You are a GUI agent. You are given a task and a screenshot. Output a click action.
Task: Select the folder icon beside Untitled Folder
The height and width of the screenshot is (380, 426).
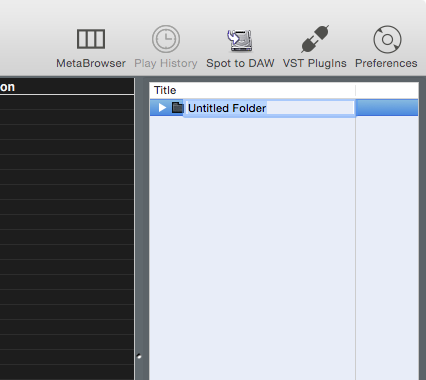[x=178, y=108]
